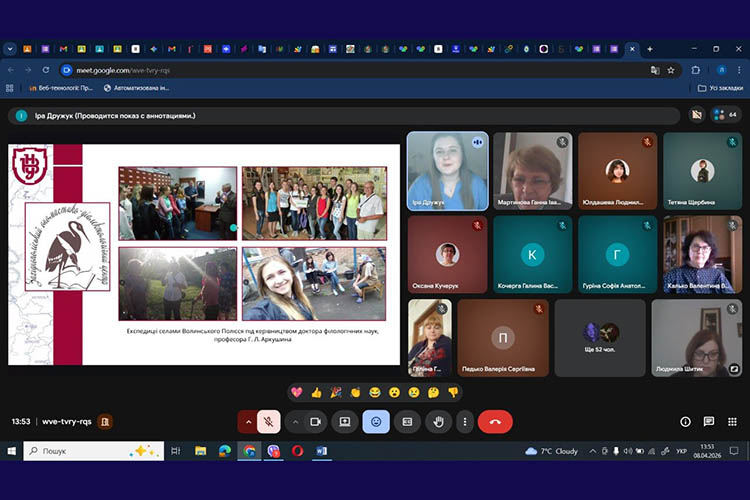Open the new tab button
The height and width of the screenshot is (500, 750).
(x=650, y=48)
